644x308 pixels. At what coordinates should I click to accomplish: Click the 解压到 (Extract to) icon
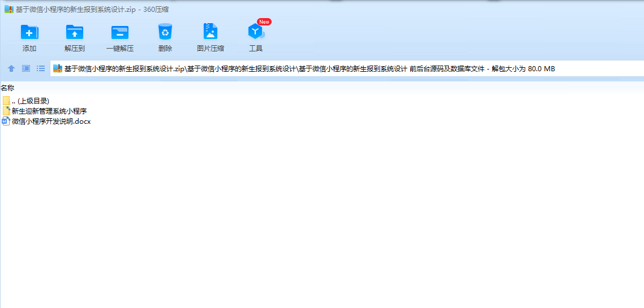[75, 32]
